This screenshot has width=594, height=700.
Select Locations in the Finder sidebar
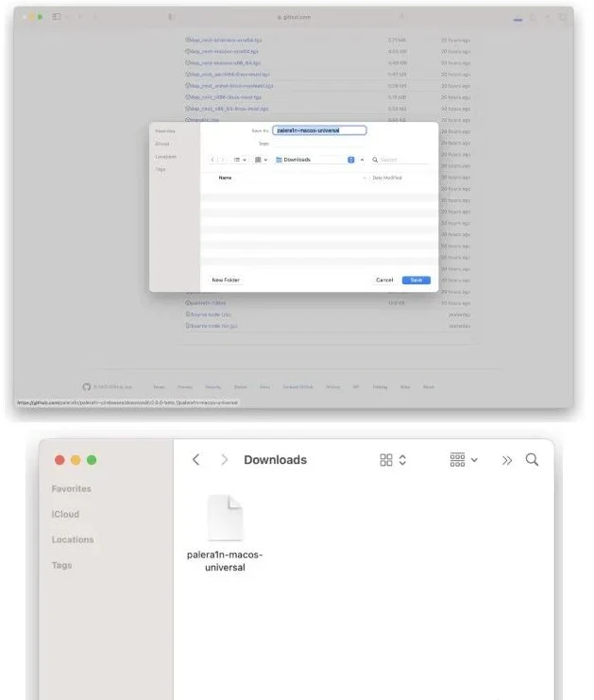tap(73, 539)
